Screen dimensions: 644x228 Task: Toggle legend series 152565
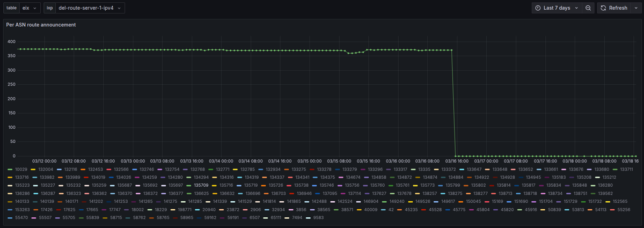pyautogui.click(x=620, y=201)
